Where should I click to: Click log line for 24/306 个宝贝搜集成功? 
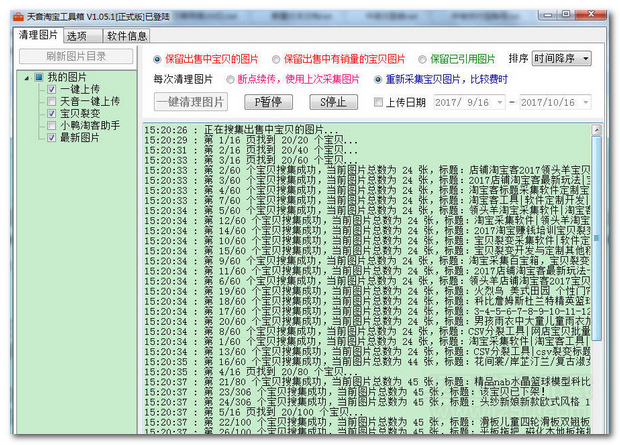(x=367, y=402)
